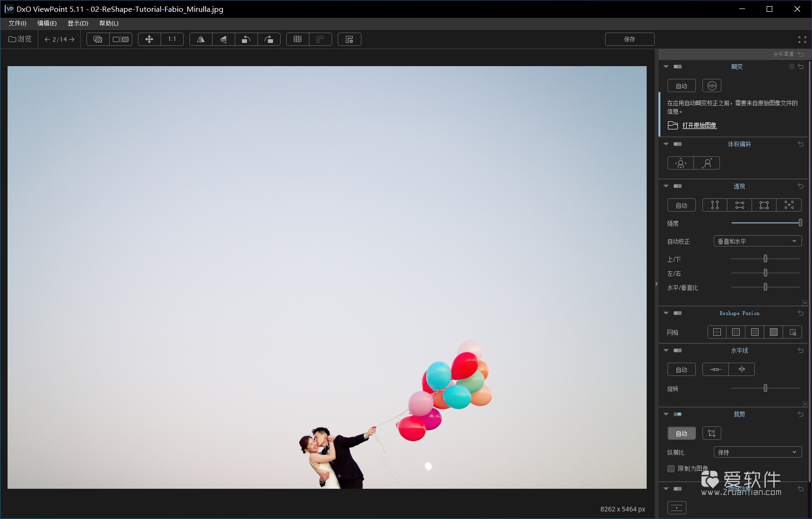
Task: Rotate image left using toolbar icon
Action: pos(246,40)
